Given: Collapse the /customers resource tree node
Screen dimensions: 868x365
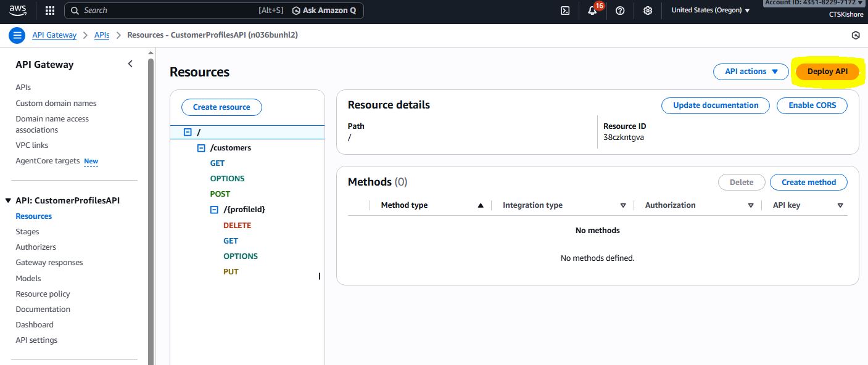Looking at the screenshot, I should (x=201, y=148).
